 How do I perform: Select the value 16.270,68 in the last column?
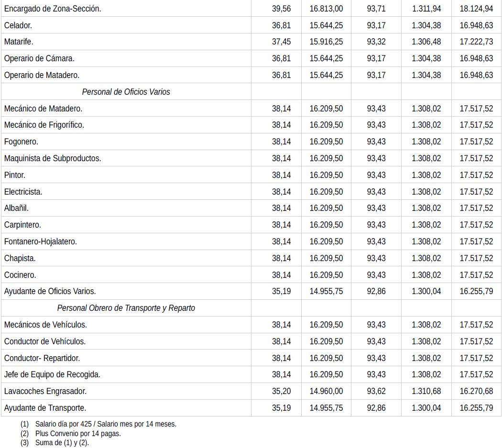[476, 391]
